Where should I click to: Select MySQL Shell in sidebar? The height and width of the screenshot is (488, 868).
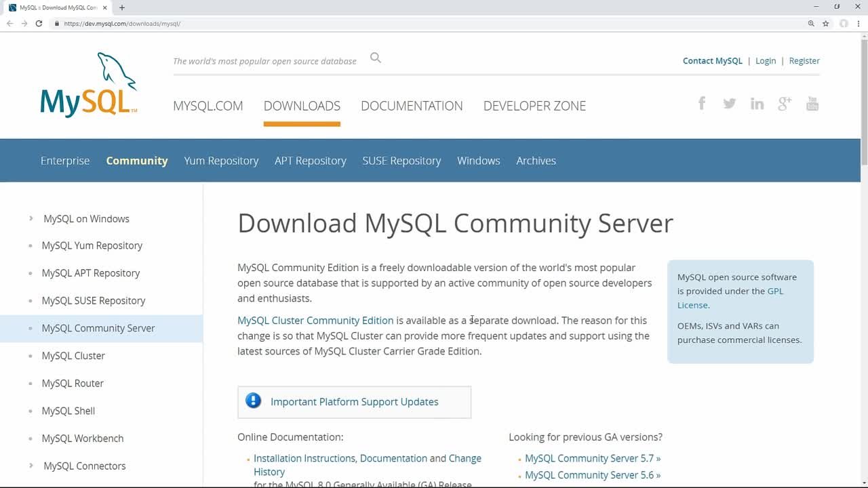68,411
